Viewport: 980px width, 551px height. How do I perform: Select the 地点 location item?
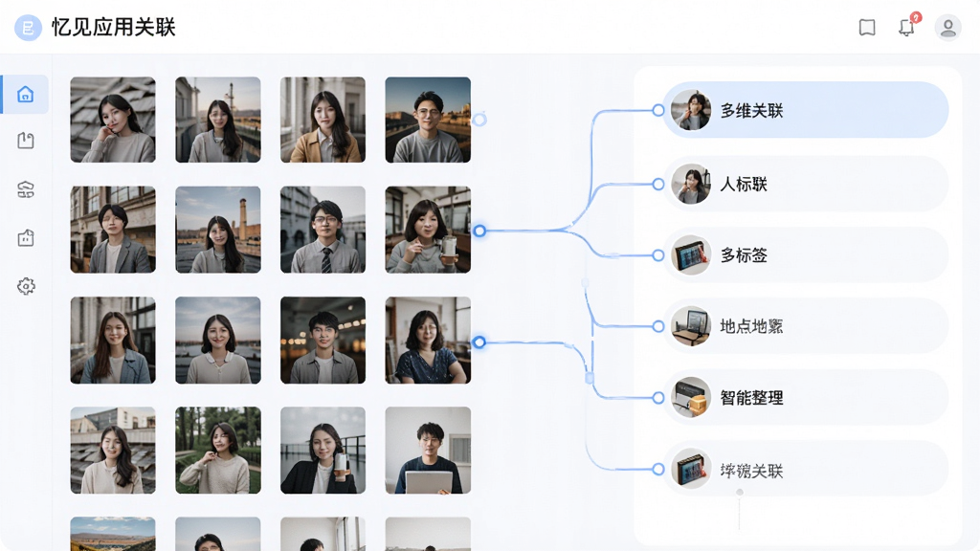click(805, 326)
